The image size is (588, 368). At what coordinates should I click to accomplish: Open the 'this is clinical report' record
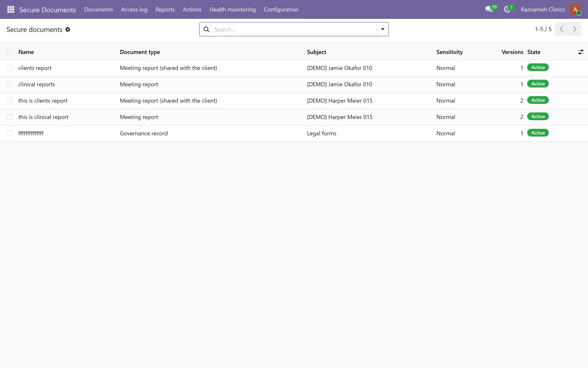click(43, 117)
